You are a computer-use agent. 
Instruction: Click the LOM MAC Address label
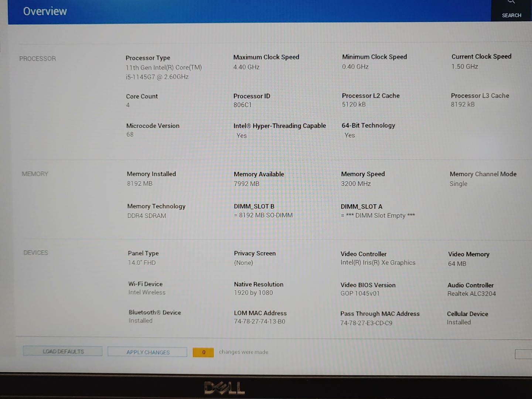(260, 313)
